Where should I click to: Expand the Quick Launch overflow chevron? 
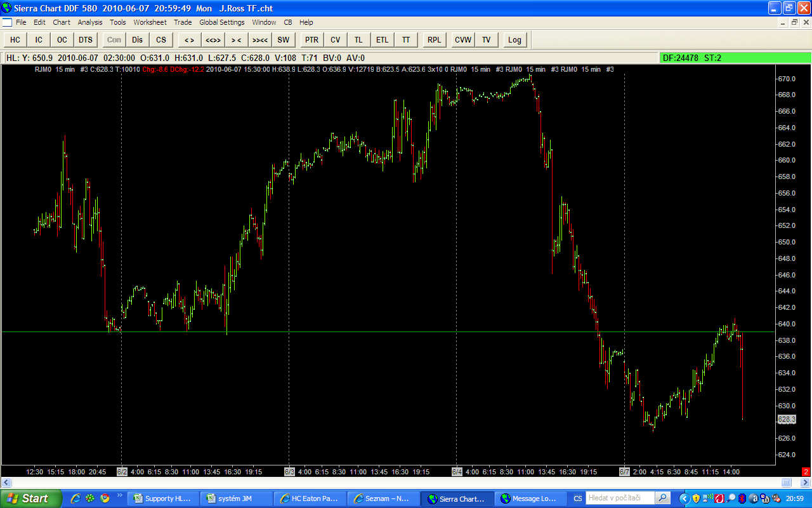(119, 495)
